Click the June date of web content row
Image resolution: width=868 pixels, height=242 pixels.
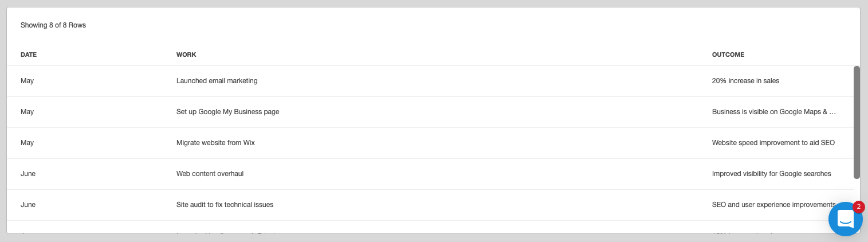tap(28, 174)
